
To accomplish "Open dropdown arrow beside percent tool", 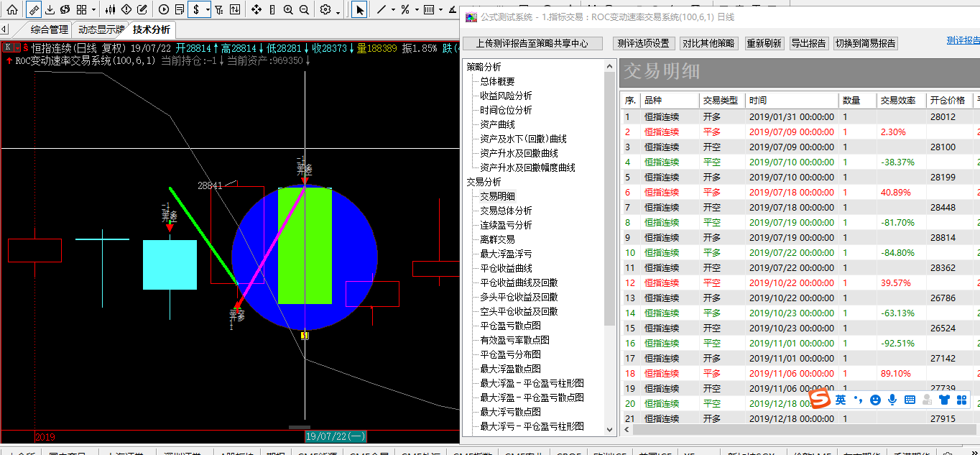I will pos(417,9).
